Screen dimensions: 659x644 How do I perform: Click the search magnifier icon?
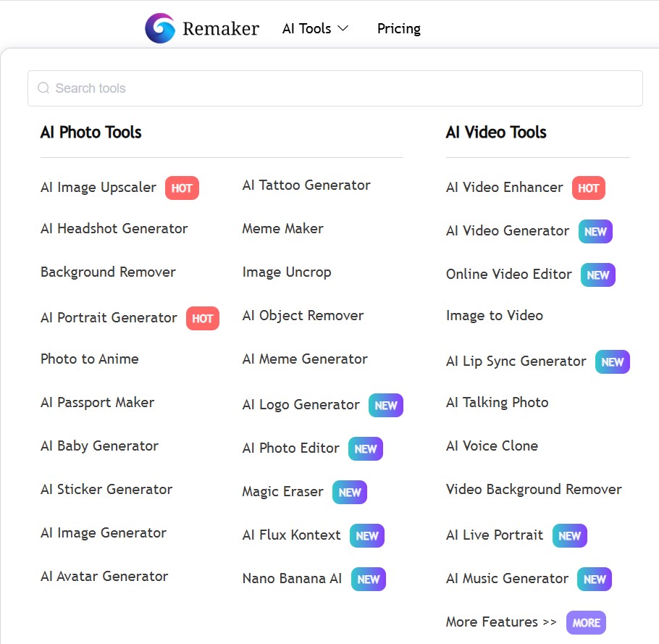click(x=43, y=88)
